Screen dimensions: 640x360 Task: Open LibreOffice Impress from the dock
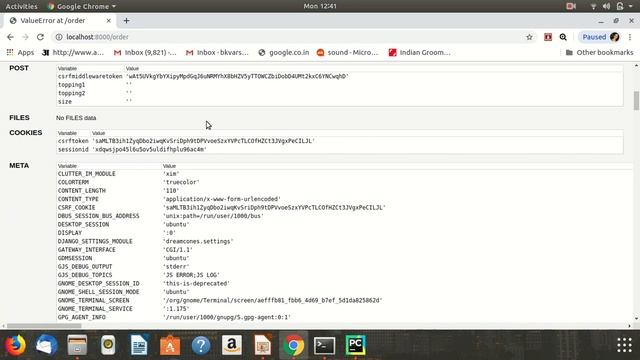[262, 345]
